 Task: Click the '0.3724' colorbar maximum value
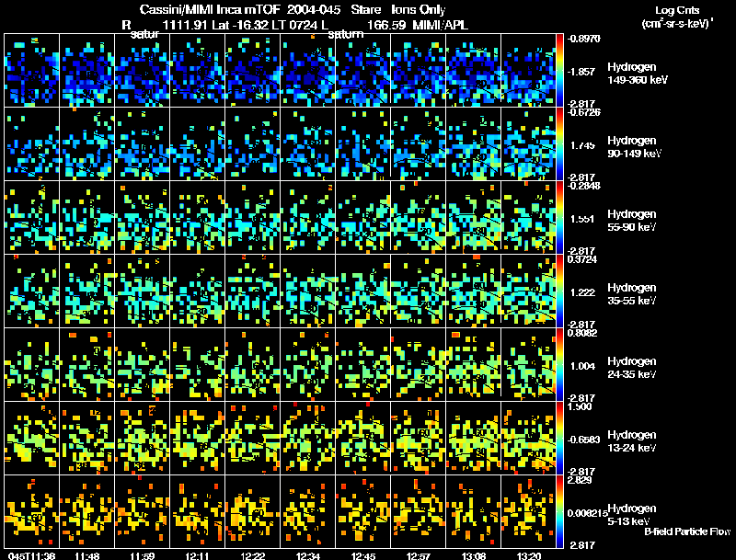coord(582,259)
